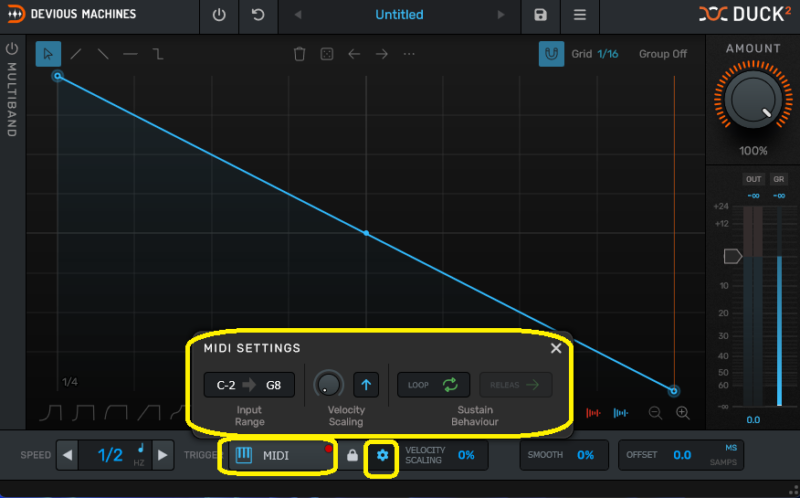Open the more options ellipsis menu
This screenshot has width=800, height=498.
[x=409, y=54]
